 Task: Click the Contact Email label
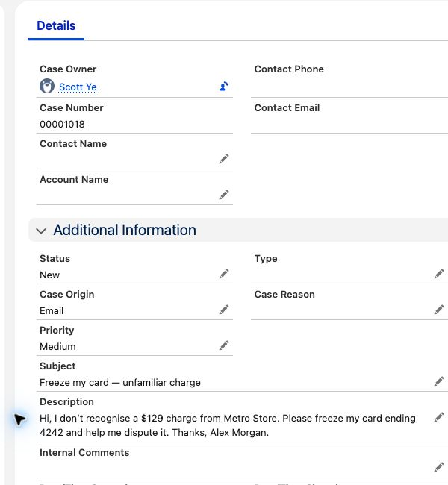click(x=287, y=108)
